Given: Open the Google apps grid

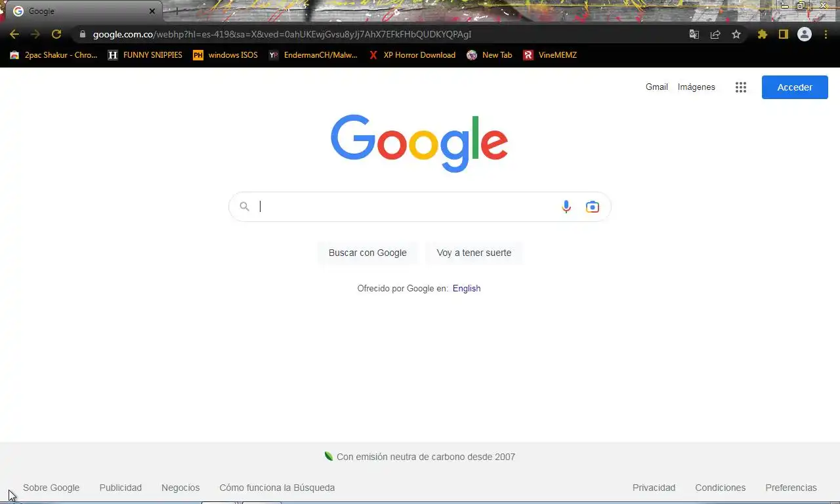Looking at the screenshot, I should coord(741,87).
